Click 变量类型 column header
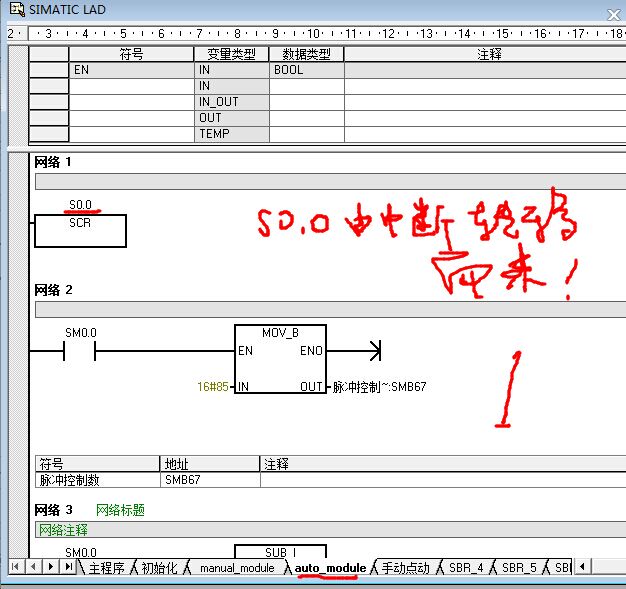626x589 pixels. coord(232,54)
